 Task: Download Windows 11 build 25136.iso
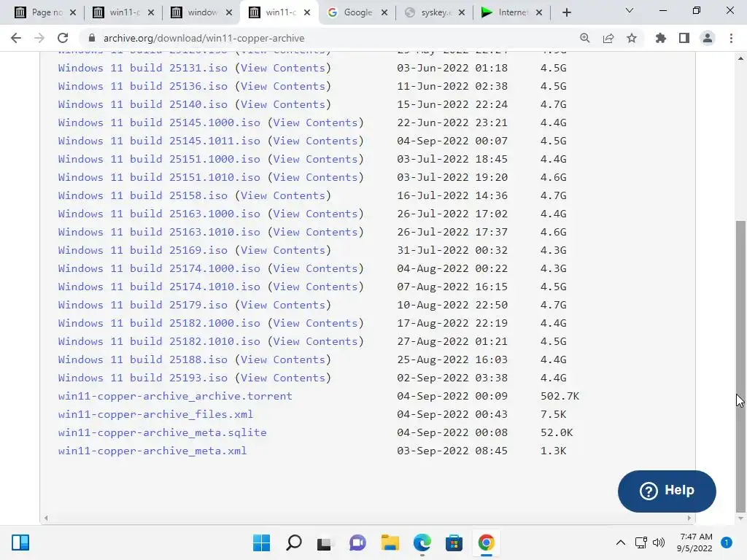(x=142, y=86)
